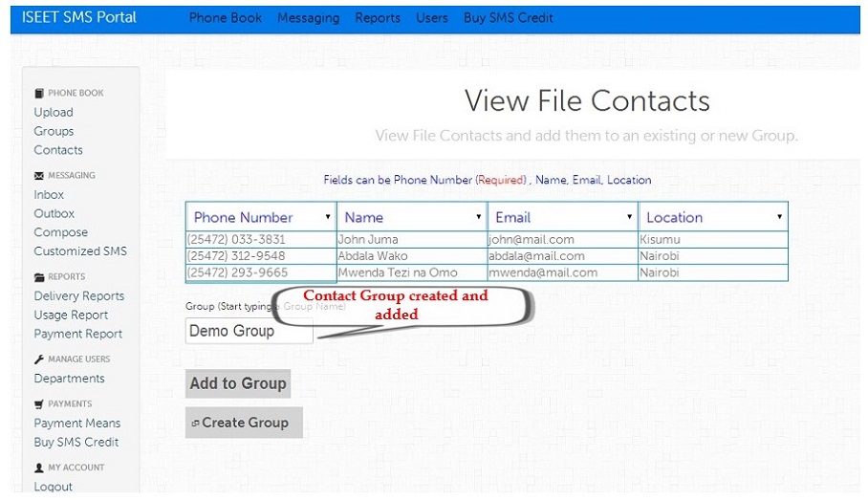Select Buy SMS Credit in top navigation
This screenshot has height=500, width=868.
(508, 18)
